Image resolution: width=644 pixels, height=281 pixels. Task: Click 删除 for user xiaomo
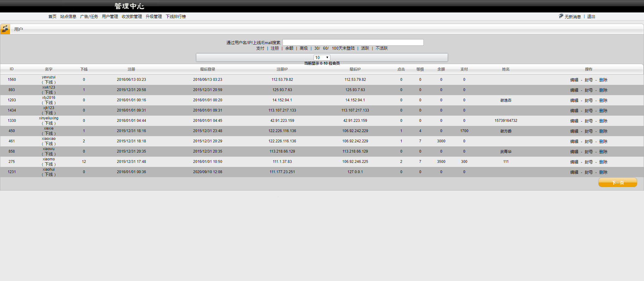click(603, 162)
